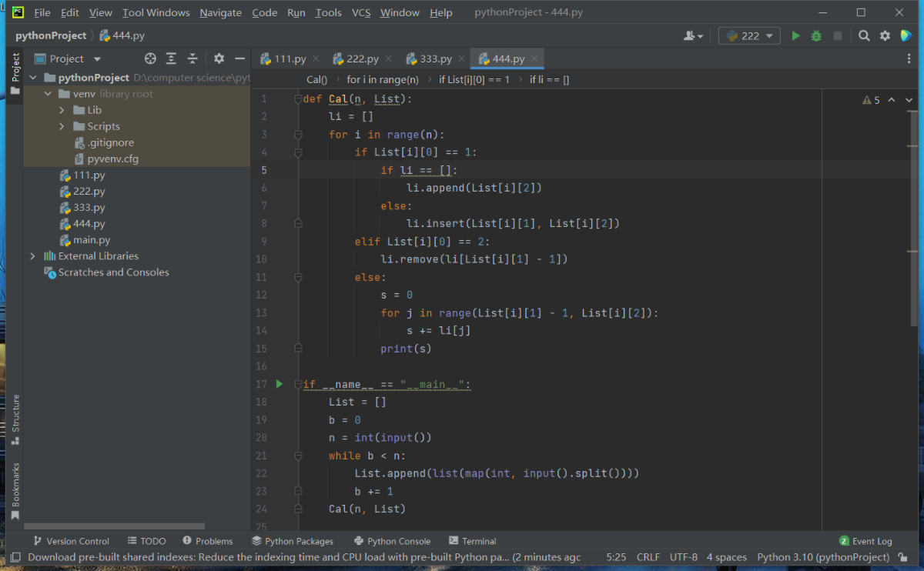Expand the Lib folder in project tree
The height and width of the screenshot is (571, 924).
click(62, 110)
